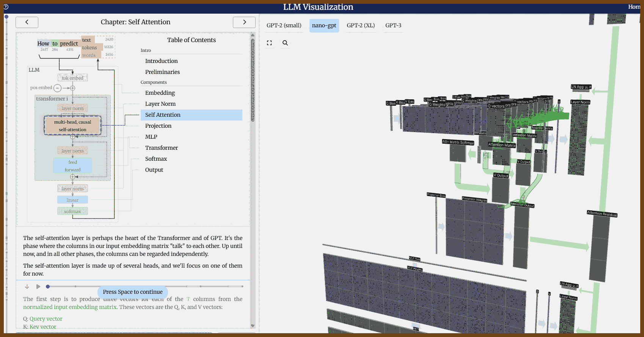Jump to the Projection chapter
644x337 pixels.
[158, 126]
